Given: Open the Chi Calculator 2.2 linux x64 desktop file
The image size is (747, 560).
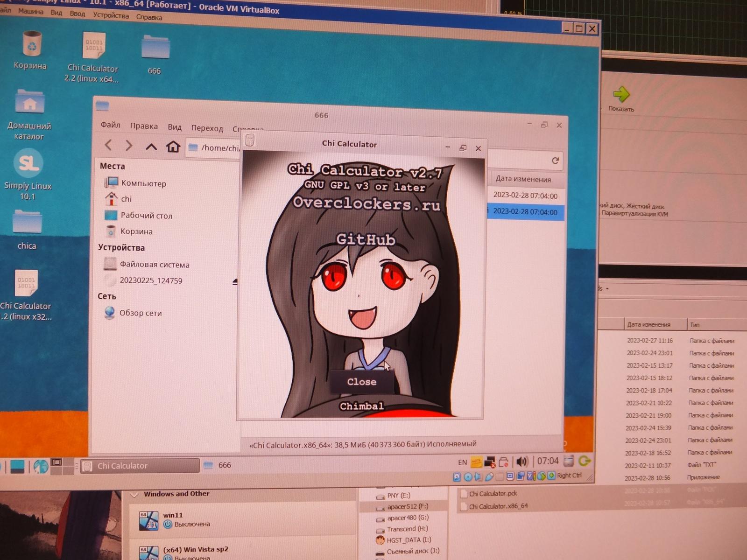Looking at the screenshot, I should pyautogui.click(x=93, y=46).
